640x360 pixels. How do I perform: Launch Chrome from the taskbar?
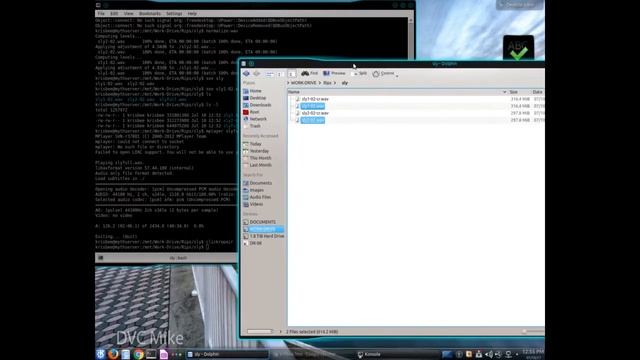[138, 354]
